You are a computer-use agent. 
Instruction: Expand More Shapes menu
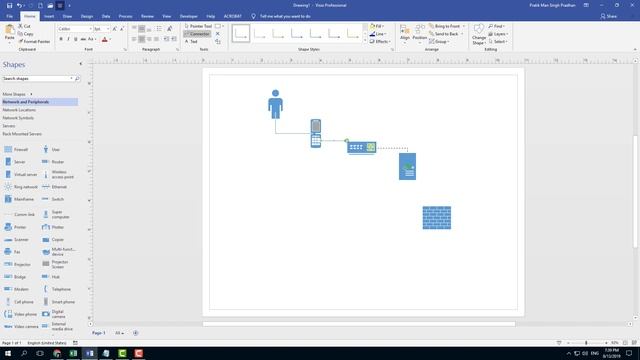(18, 94)
